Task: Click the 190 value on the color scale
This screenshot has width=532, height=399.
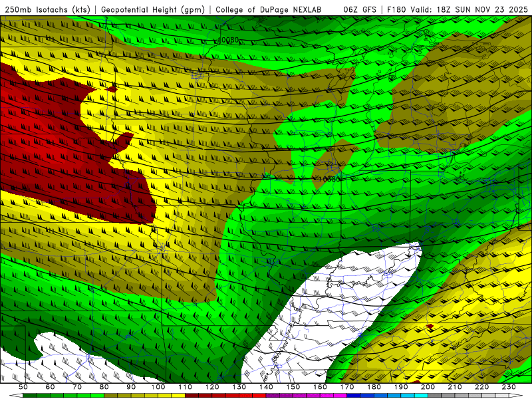Action: tap(401, 387)
